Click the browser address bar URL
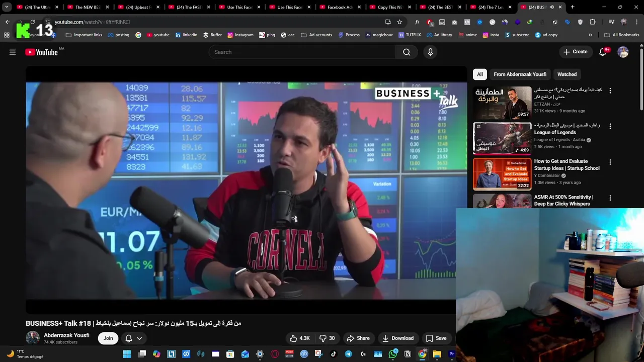644x362 pixels. click(x=92, y=22)
